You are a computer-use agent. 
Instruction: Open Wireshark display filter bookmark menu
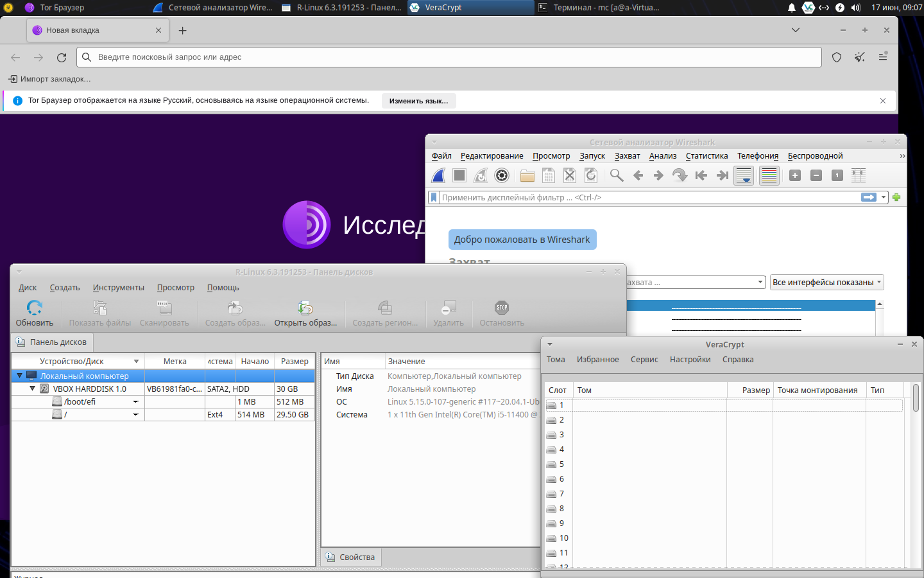point(434,197)
